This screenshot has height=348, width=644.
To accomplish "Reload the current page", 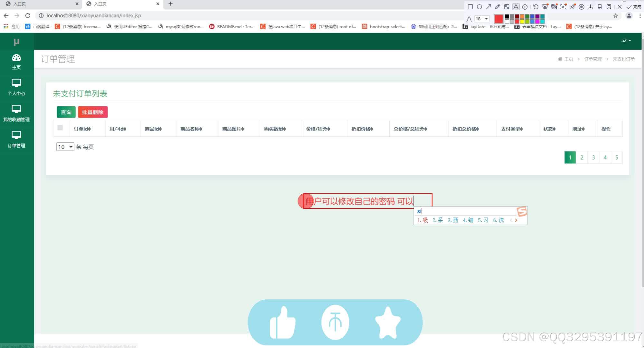I will click(x=28, y=15).
